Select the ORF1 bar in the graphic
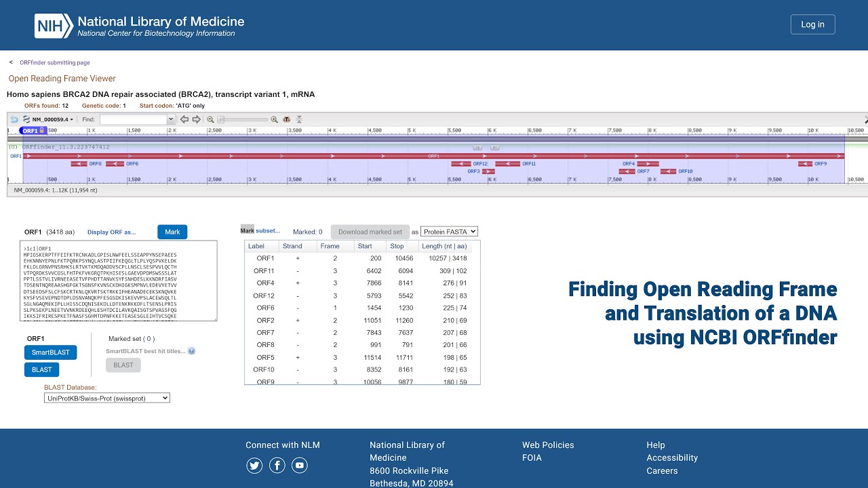This screenshot has width=868, height=488. point(433,156)
